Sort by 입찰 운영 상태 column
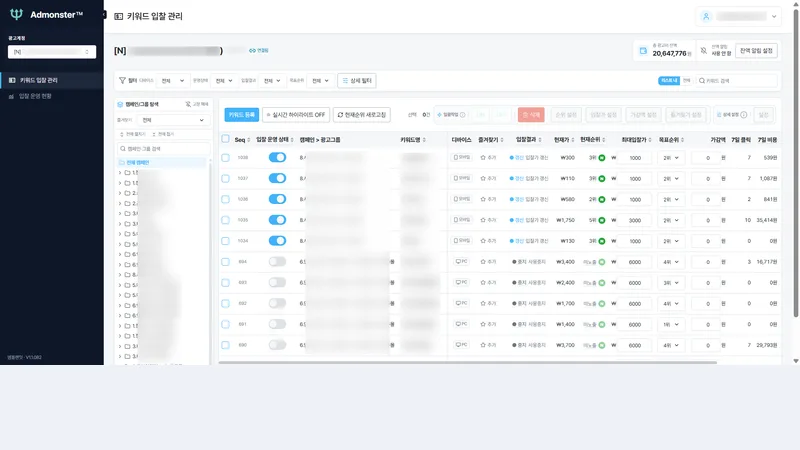The image size is (800, 450). [x=274, y=139]
